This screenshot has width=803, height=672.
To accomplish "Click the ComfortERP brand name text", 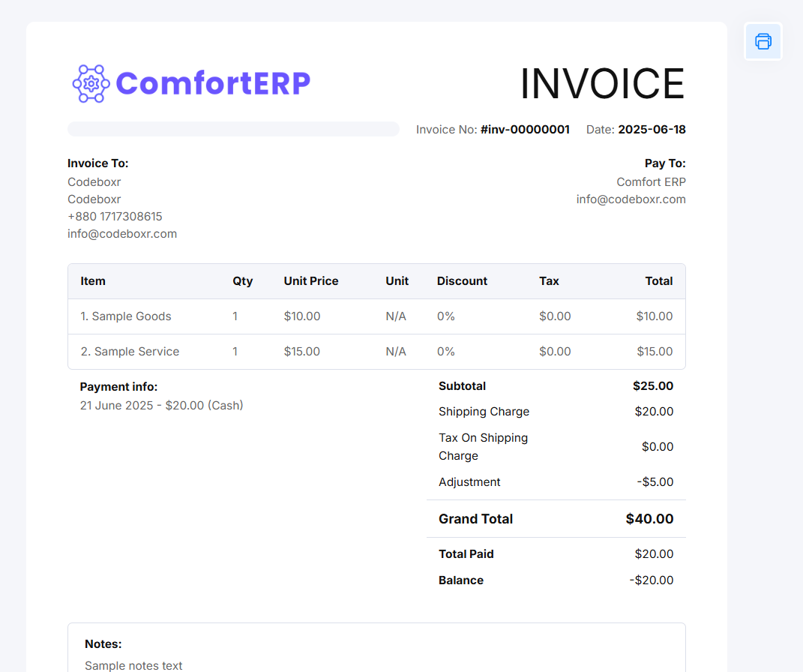I will (213, 83).
